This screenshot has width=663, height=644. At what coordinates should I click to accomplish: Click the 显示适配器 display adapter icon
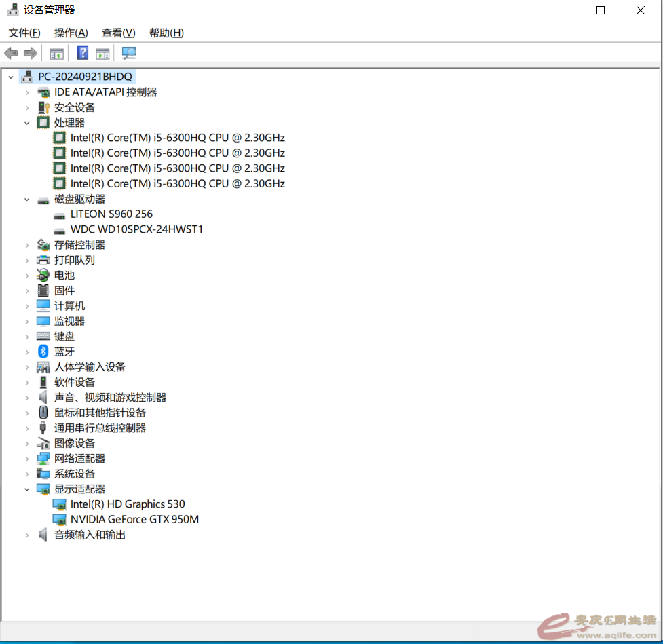click(43, 489)
